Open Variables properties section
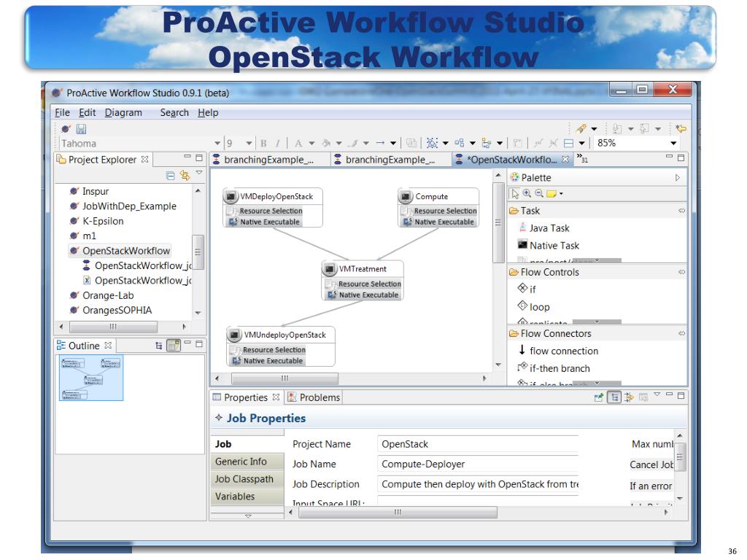Screen dimensions: 747x560 pos(247,496)
